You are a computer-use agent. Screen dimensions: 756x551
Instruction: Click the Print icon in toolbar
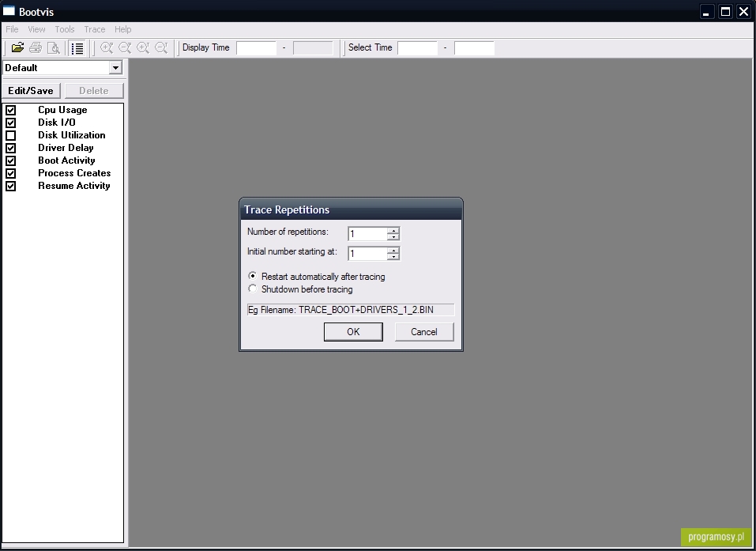[36, 47]
